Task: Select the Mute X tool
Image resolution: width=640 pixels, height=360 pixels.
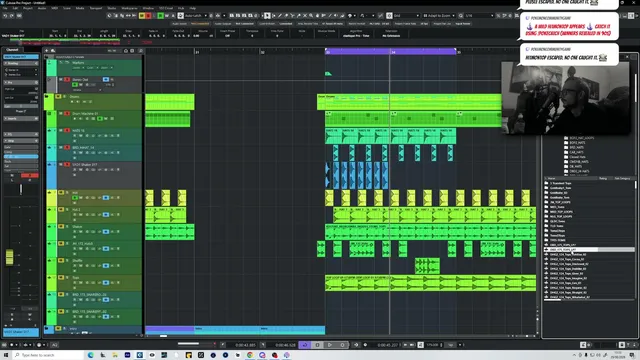Action: click(x=304, y=16)
